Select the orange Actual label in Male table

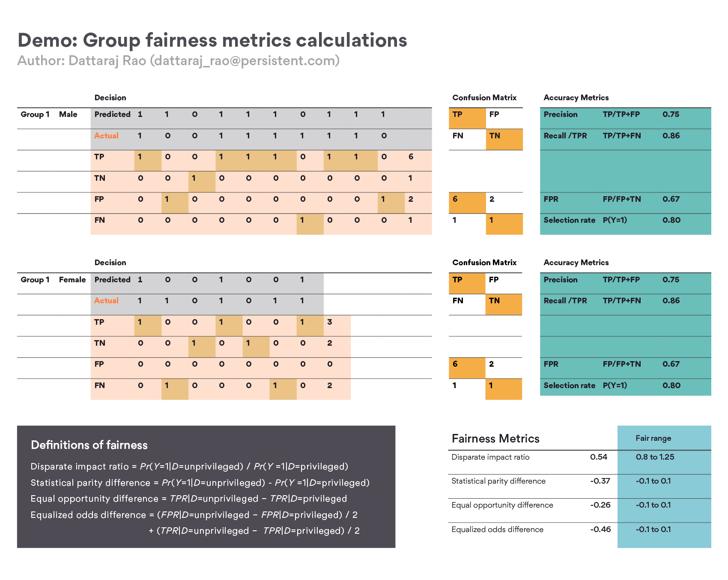pos(106,135)
